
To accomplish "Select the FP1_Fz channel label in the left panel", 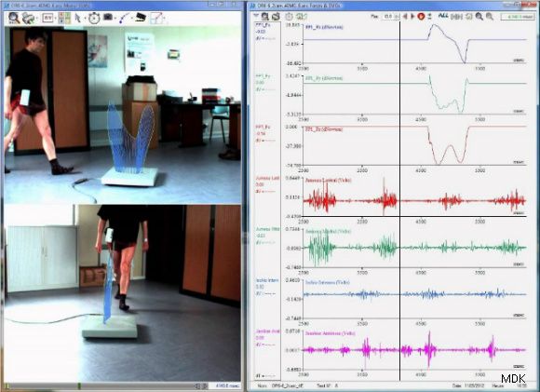I will pos(263,128).
